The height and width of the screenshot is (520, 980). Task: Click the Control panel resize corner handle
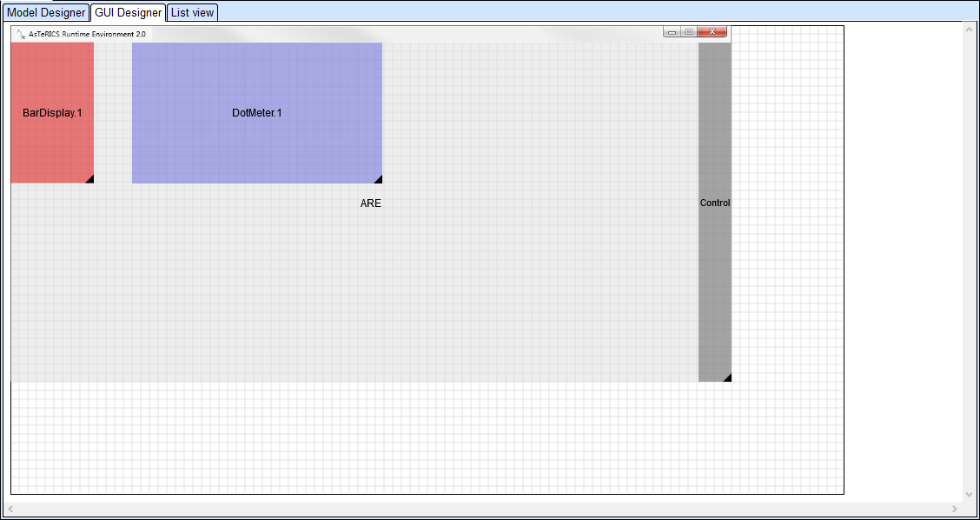pyautogui.click(x=727, y=377)
